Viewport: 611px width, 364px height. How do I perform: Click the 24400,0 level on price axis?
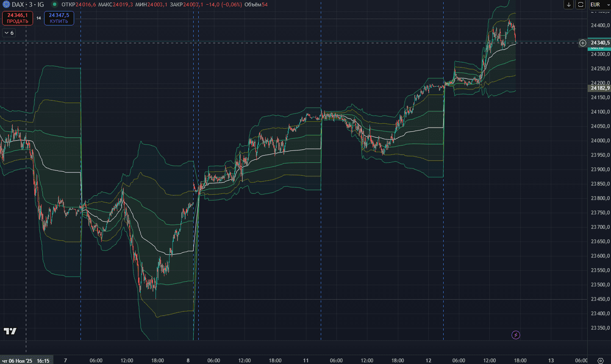pos(600,25)
